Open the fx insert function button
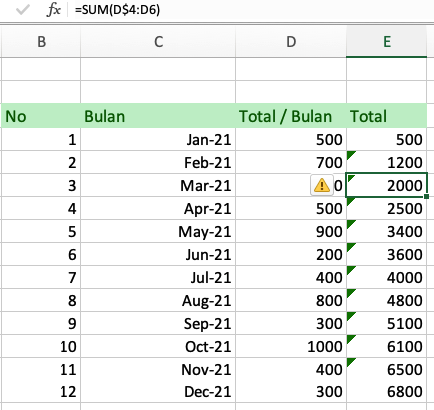The image size is (434, 410). click(54, 10)
